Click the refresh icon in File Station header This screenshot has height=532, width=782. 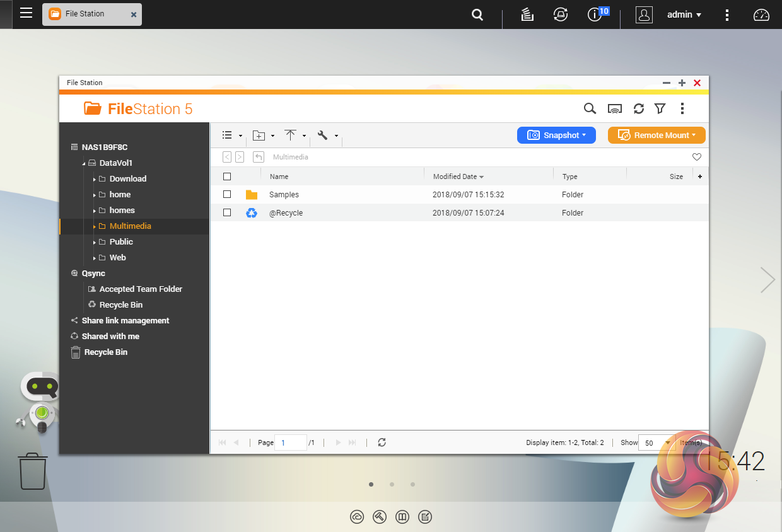click(639, 109)
